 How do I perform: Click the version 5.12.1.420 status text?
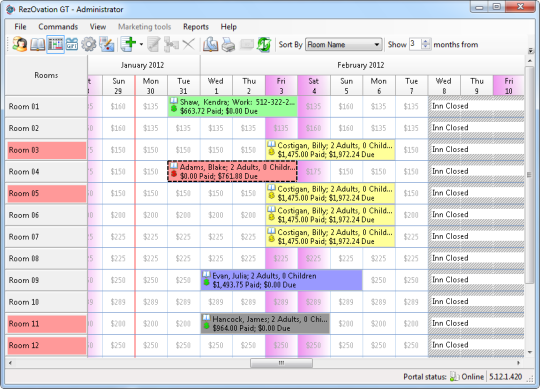click(506, 377)
